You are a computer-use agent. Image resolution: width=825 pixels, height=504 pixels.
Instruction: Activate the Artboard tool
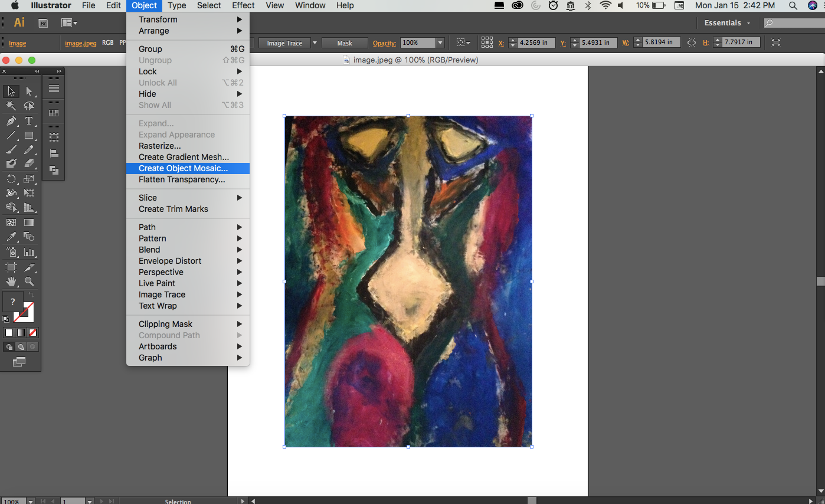click(x=11, y=267)
